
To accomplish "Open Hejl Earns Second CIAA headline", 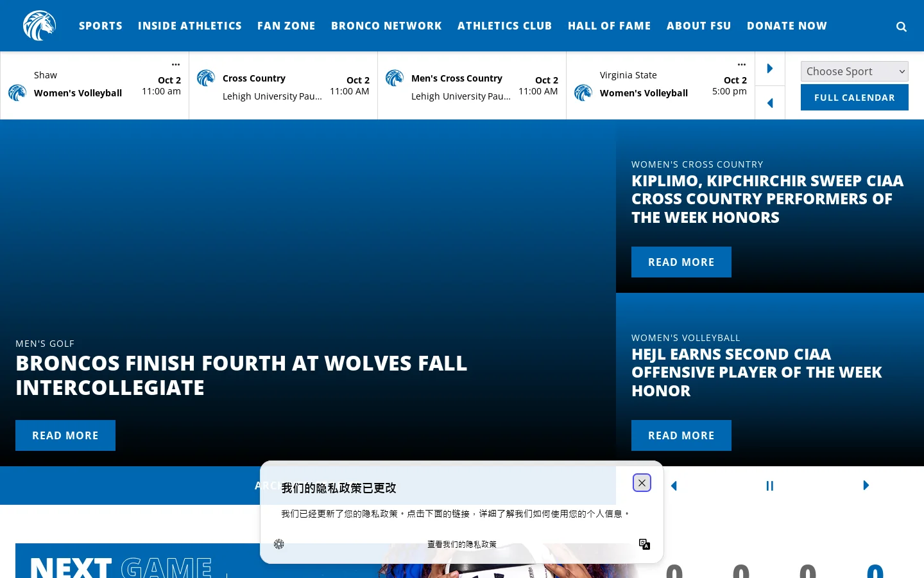I will 757,372.
